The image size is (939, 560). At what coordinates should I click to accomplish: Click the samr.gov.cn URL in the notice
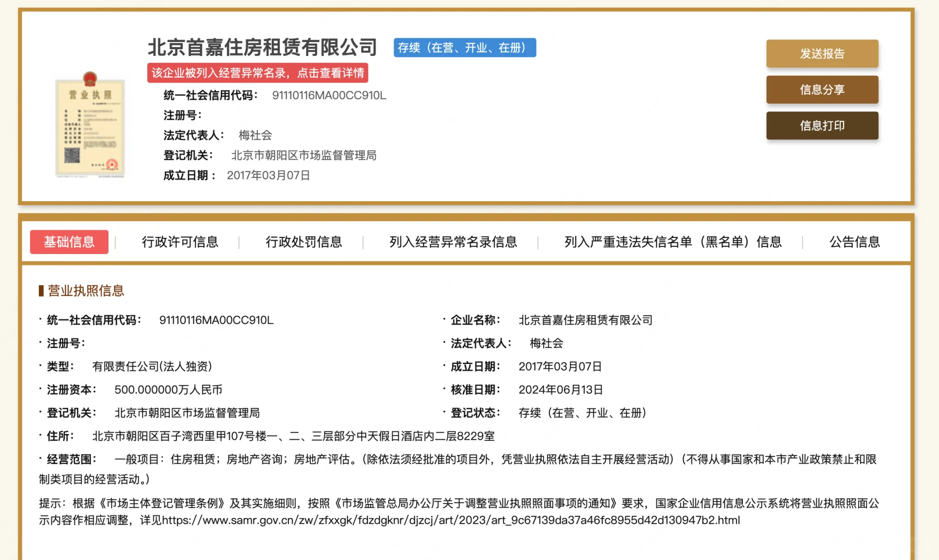coord(451,520)
